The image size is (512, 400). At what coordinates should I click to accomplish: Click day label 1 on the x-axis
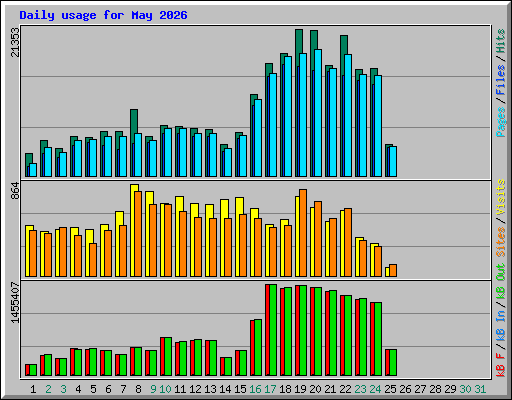pos(33,389)
